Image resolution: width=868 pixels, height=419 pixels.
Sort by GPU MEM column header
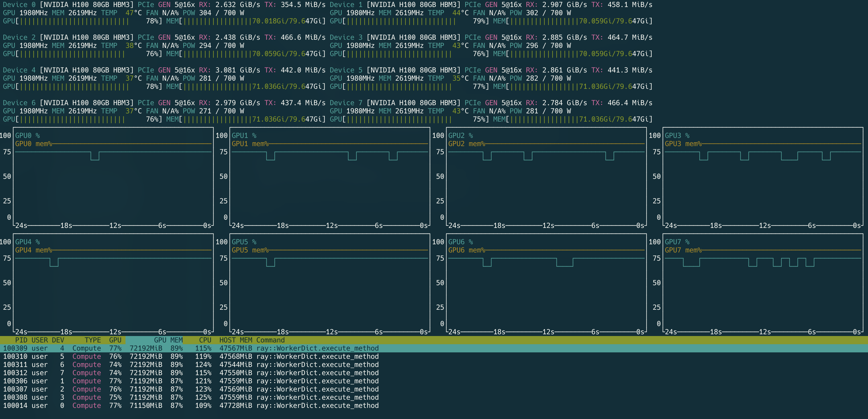click(168, 340)
